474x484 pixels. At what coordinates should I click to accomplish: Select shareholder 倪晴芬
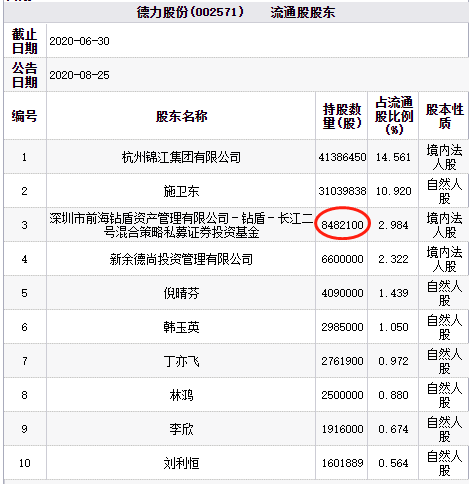tap(181, 293)
